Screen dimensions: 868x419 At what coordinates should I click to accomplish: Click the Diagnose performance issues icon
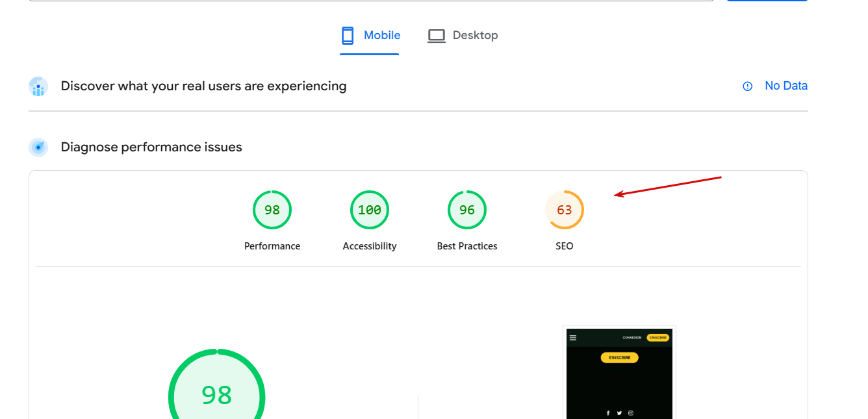click(38, 147)
